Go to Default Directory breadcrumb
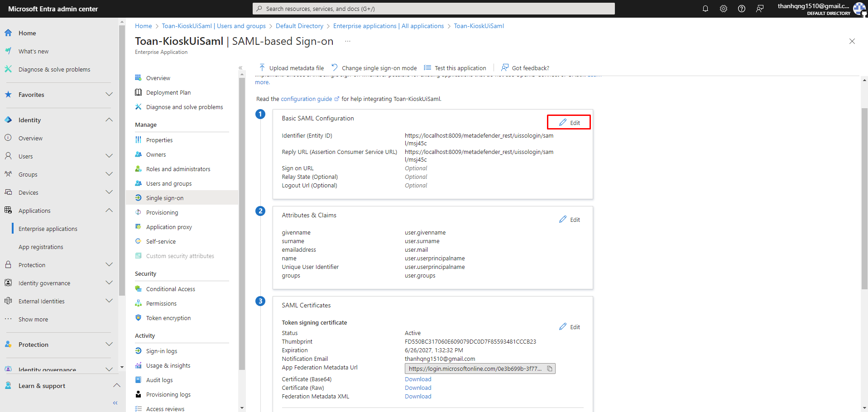Screen dimensions: 868x412 tap(299, 26)
